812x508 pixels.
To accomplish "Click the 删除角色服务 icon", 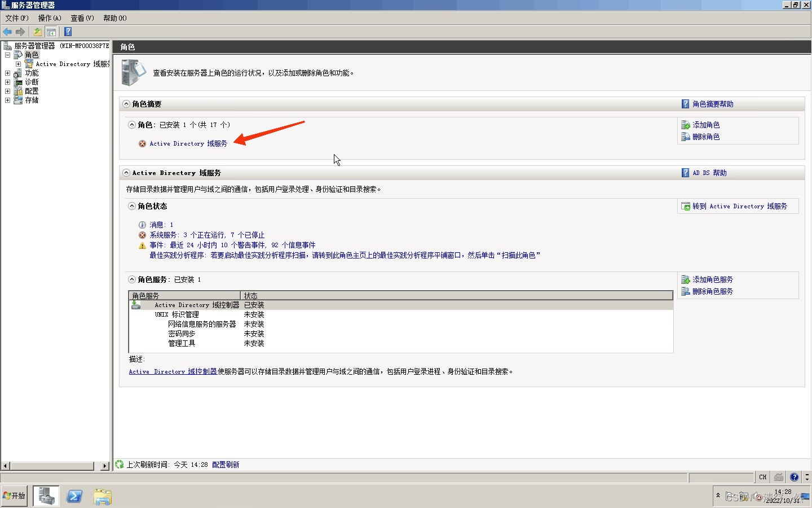I will click(x=686, y=291).
